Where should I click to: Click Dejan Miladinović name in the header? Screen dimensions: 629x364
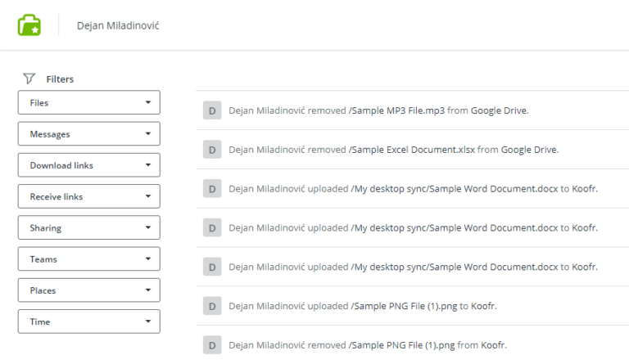(118, 25)
